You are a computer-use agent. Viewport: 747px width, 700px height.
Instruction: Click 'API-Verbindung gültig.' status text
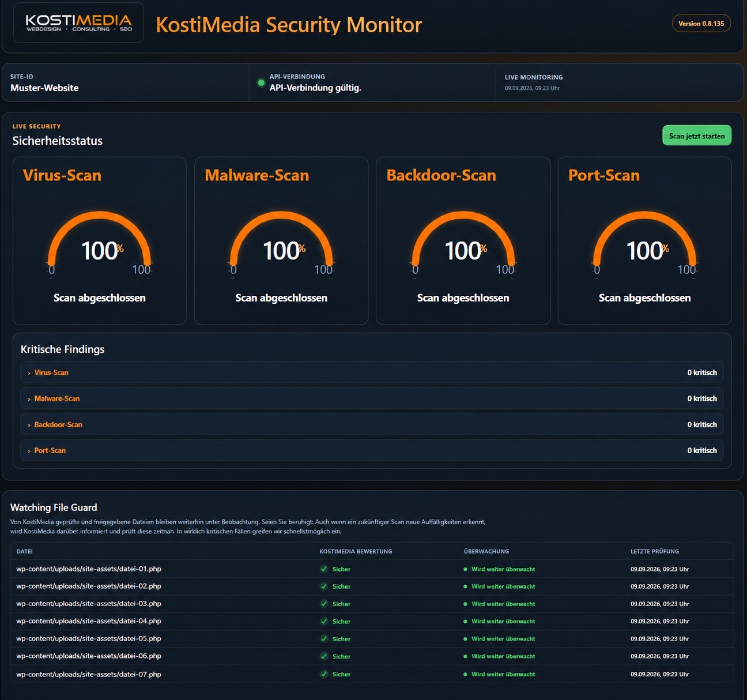coord(315,88)
